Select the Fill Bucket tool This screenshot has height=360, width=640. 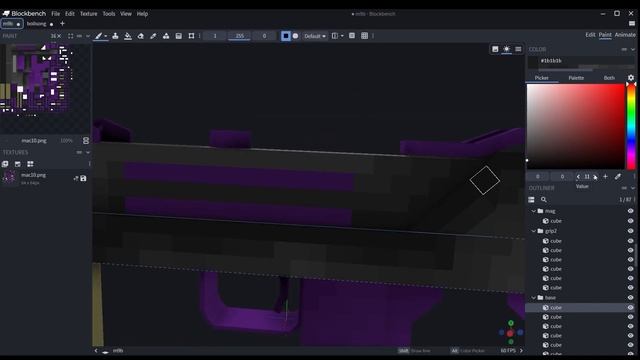point(128,36)
